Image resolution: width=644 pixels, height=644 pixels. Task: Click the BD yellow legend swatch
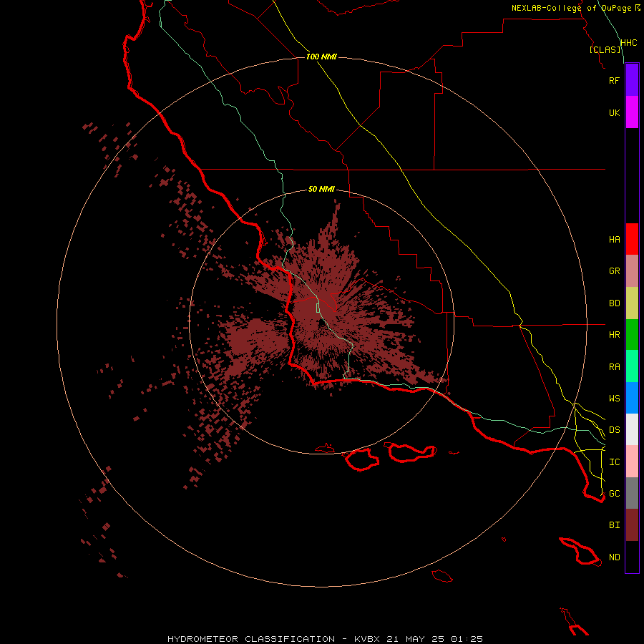tap(632, 303)
